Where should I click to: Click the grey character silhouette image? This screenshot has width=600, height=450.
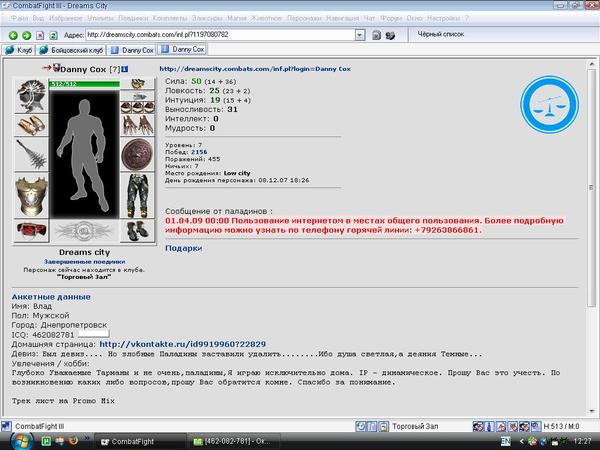click(x=84, y=155)
